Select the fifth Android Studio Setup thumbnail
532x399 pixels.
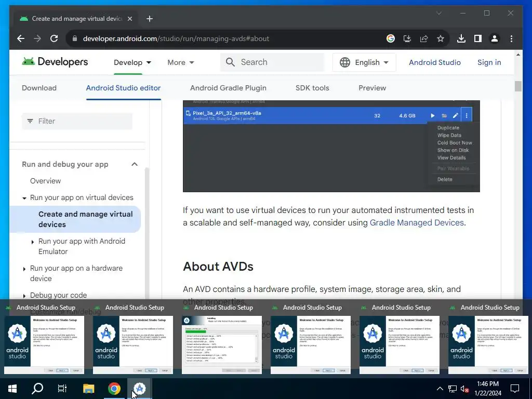tap(400, 345)
